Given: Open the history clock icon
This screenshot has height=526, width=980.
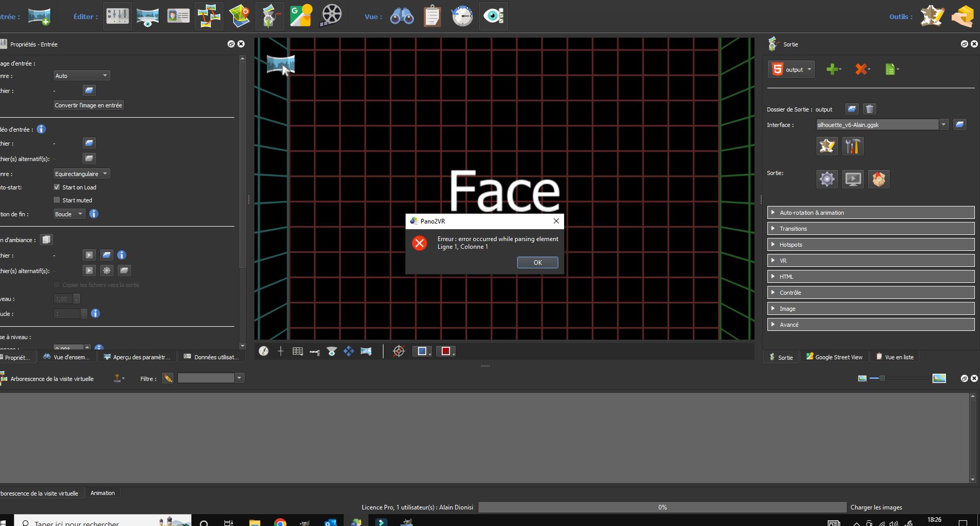Looking at the screenshot, I should 462,16.
